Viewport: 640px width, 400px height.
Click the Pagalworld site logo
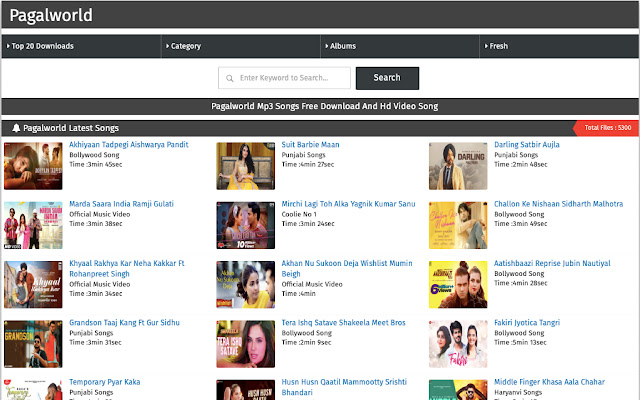[51, 16]
